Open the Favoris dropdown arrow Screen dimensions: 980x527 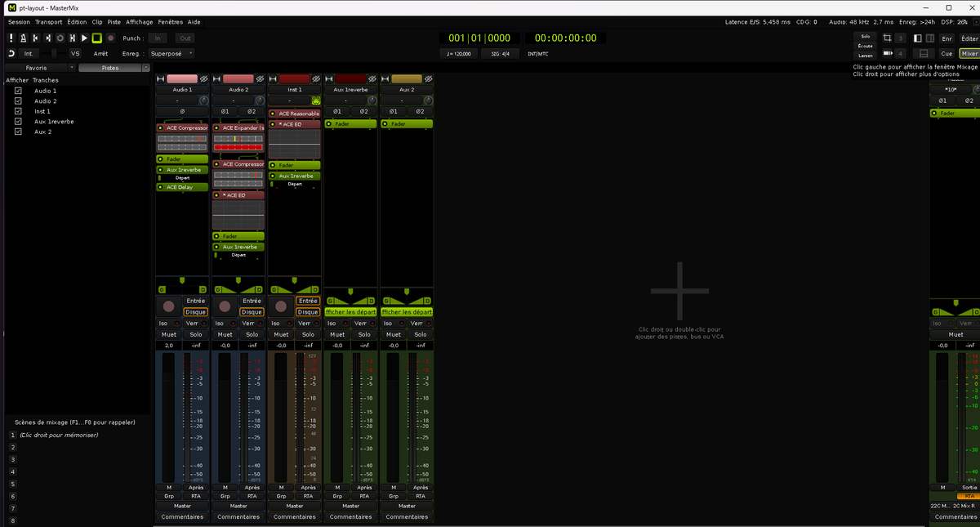click(72, 68)
